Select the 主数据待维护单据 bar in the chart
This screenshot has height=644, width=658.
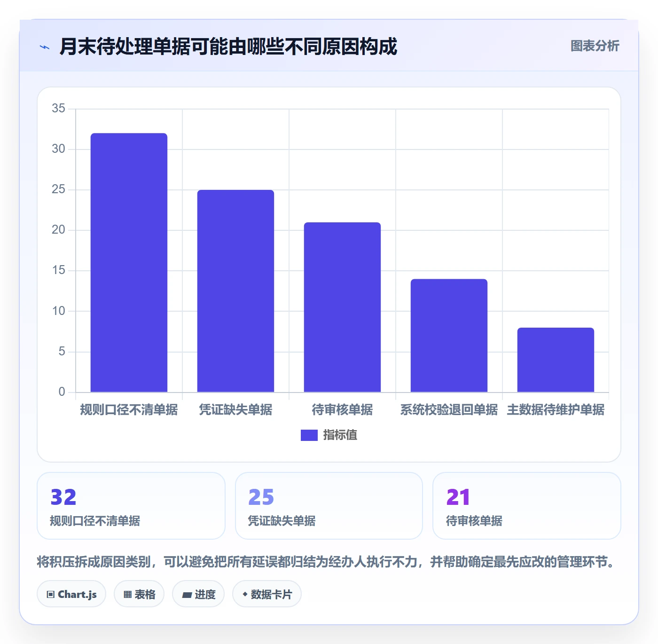click(x=556, y=360)
